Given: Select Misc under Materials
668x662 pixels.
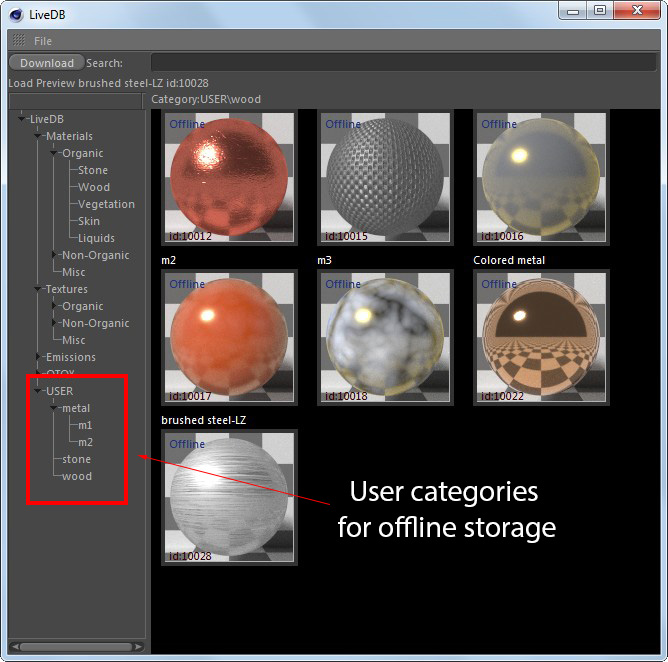Looking at the screenshot, I should [74, 272].
